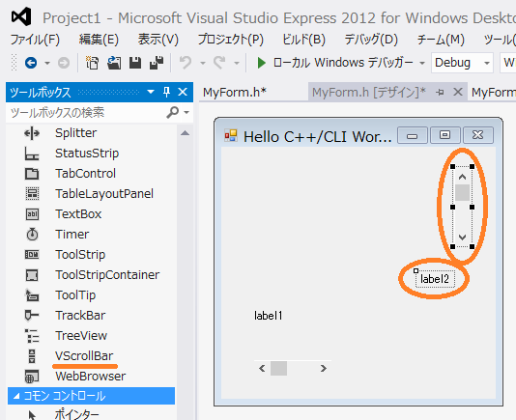Open the 表示(V) menu

pos(158,40)
